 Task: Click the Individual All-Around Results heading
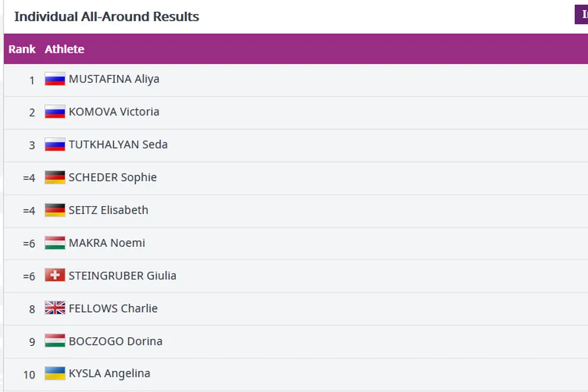[106, 17]
